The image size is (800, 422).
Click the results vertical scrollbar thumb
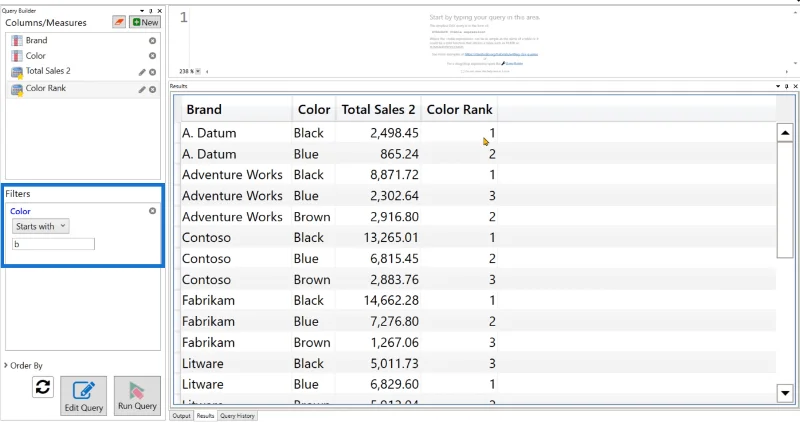[785, 200]
